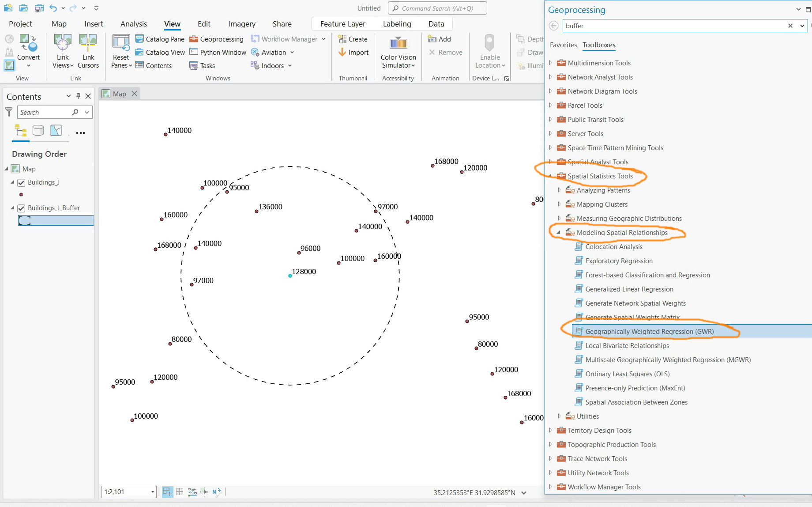Open the Contents pane button
The width and height of the screenshot is (812, 507).
click(154, 65)
